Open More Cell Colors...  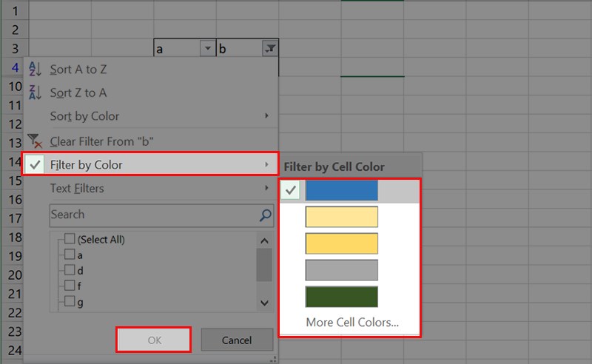click(352, 322)
